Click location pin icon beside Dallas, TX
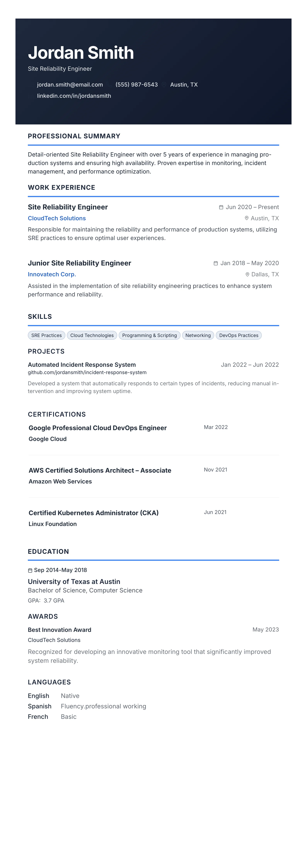The image size is (307, 868). point(247,274)
